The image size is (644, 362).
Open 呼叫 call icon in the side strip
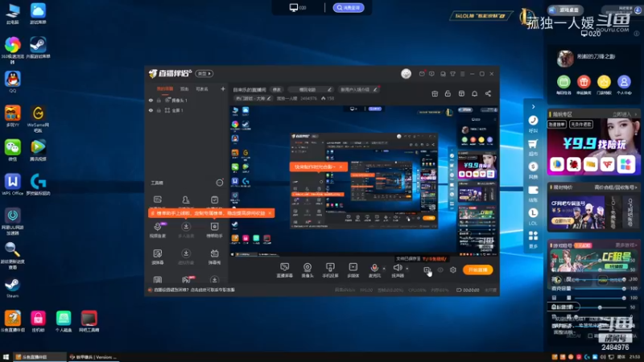click(533, 124)
